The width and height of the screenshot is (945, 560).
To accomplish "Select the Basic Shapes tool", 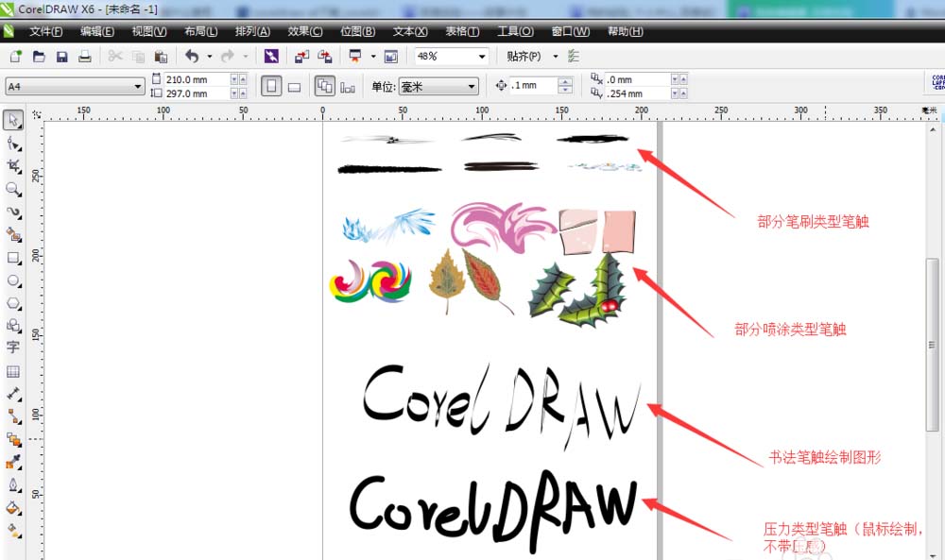I will [x=13, y=326].
